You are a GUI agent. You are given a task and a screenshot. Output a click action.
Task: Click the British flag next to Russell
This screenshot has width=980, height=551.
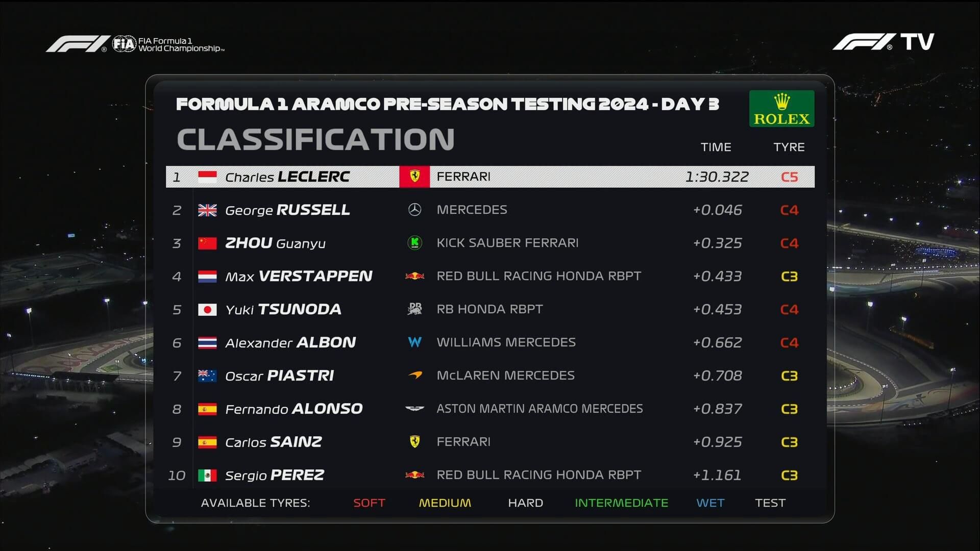207,210
